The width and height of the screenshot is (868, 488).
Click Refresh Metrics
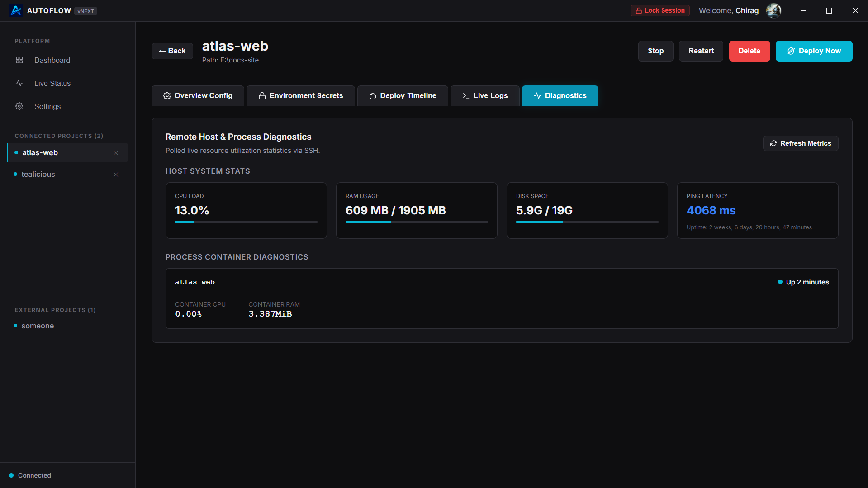point(801,143)
